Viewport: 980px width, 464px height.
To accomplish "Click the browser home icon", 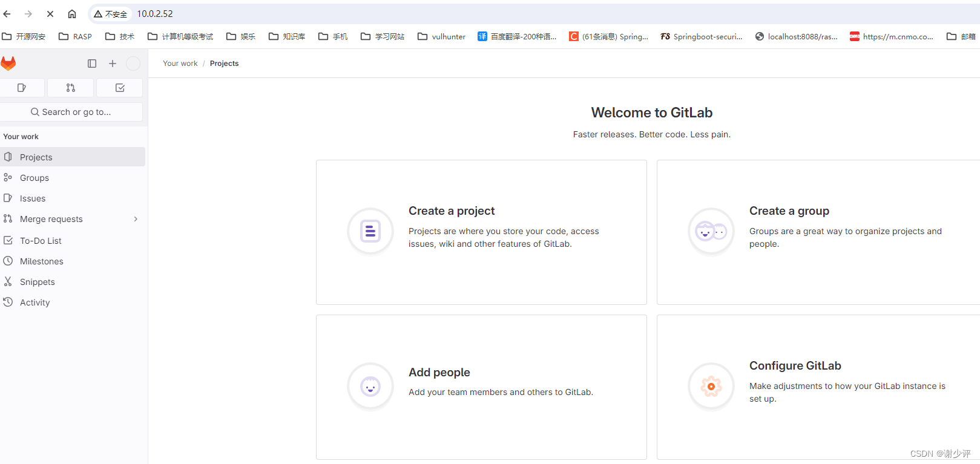I will click(x=72, y=13).
